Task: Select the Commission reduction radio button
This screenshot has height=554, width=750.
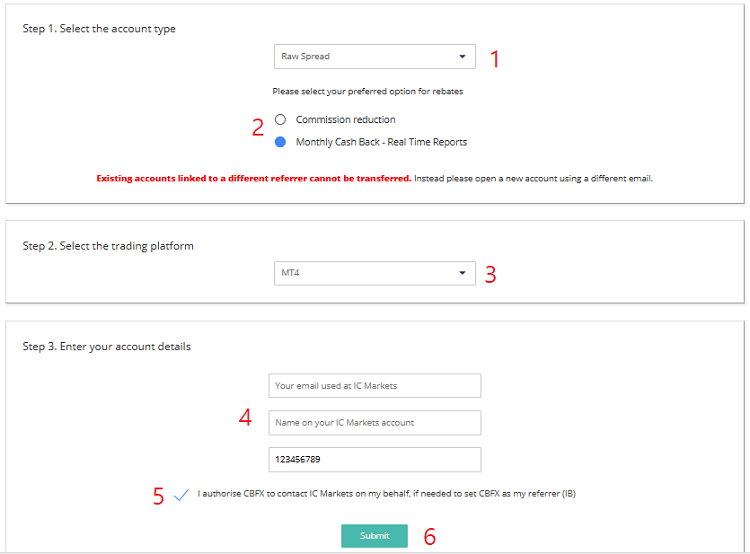Action: [x=281, y=120]
